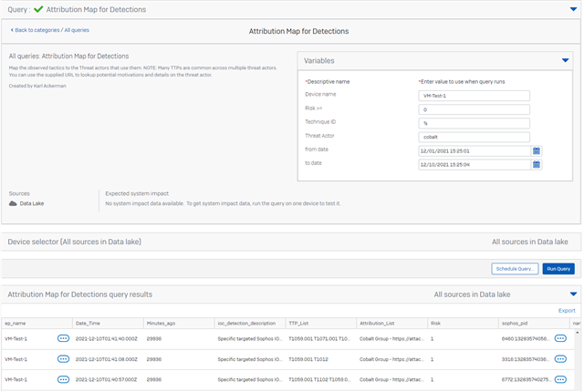
Task: Open the to date calendar picker
Action: [x=537, y=165]
